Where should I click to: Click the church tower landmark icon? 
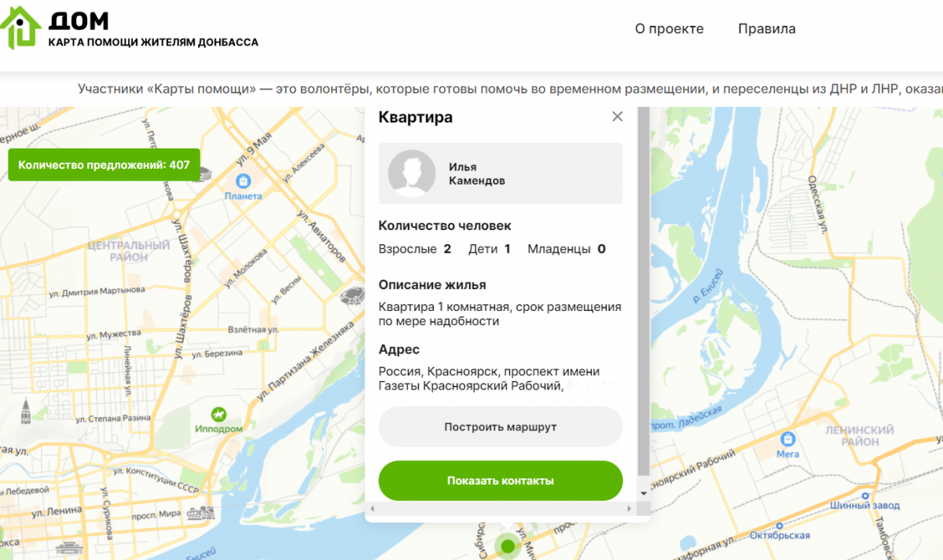[26, 409]
